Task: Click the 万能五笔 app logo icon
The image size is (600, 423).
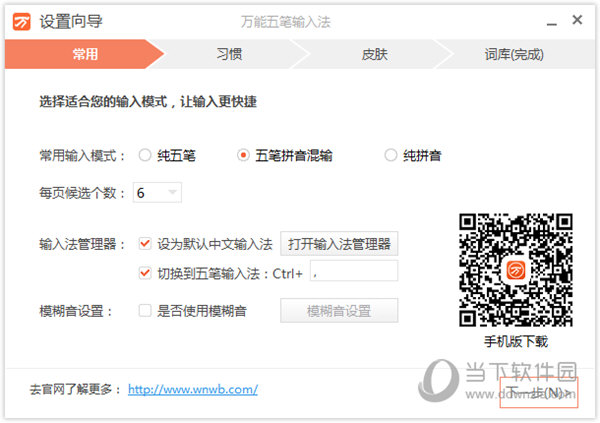Action: [21, 21]
